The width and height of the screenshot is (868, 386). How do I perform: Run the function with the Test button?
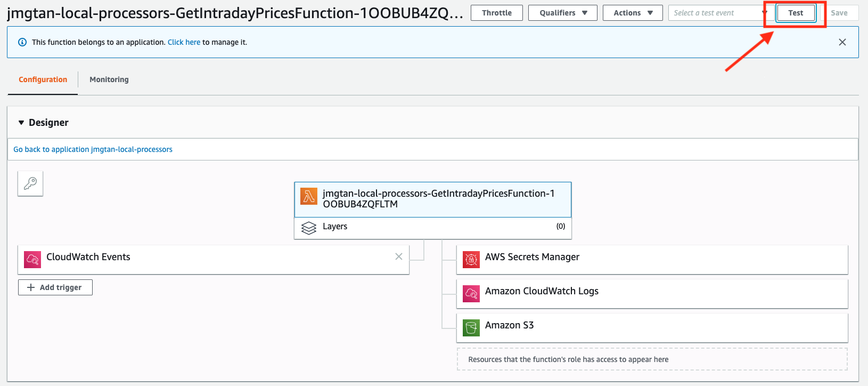click(x=796, y=13)
